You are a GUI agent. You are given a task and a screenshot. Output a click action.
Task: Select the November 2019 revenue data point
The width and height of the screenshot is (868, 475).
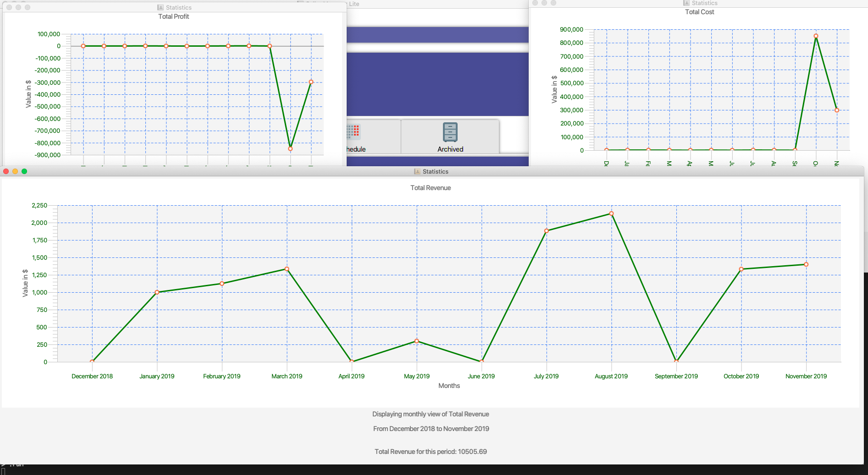coord(806,264)
